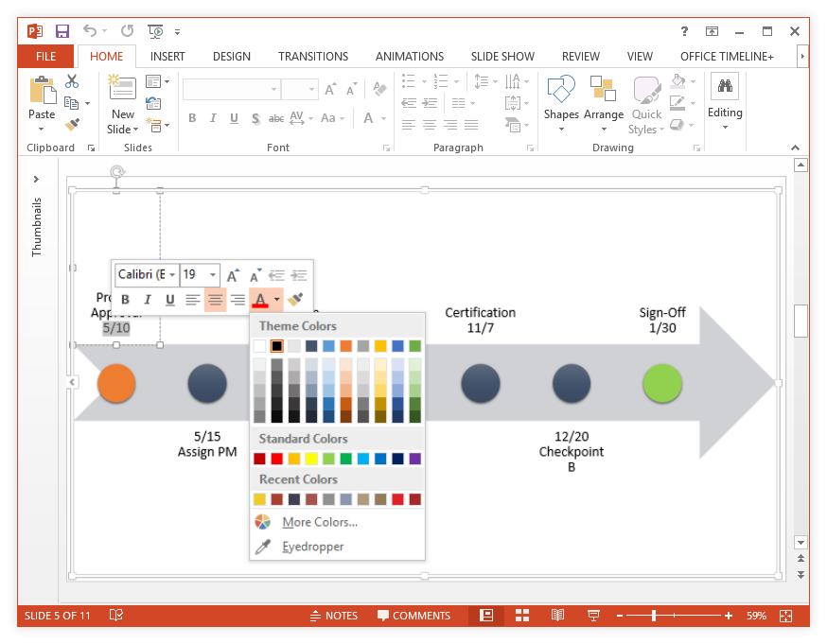
Task: Open Font Color dropdown arrow in mini toolbar
Action: [x=277, y=300]
